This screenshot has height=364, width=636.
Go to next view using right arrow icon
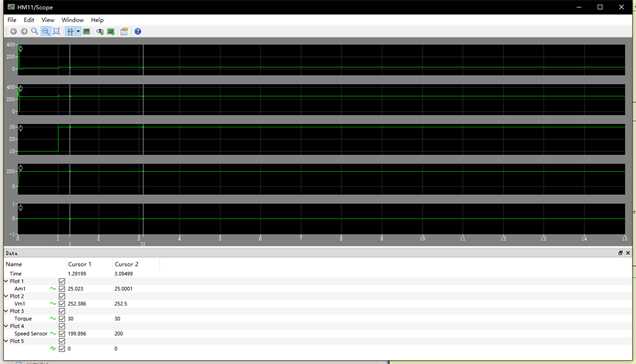[x=24, y=31]
